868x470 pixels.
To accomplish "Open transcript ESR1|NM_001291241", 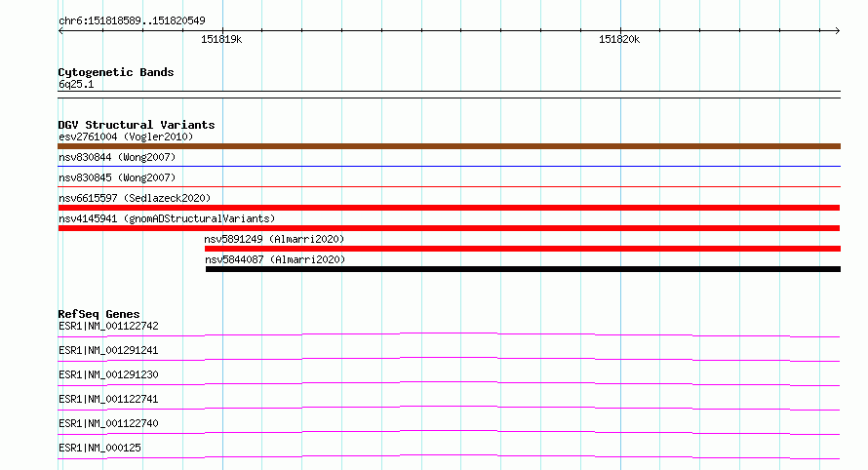I will click(x=108, y=350).
